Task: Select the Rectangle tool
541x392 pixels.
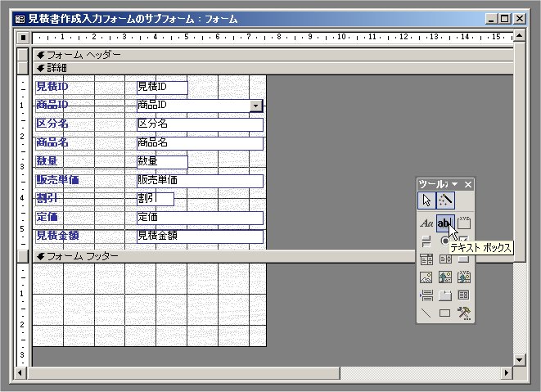Action: (445, 313)
